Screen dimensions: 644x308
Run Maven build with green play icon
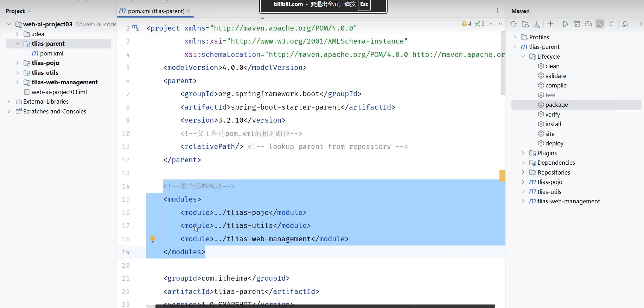(565, 24)
